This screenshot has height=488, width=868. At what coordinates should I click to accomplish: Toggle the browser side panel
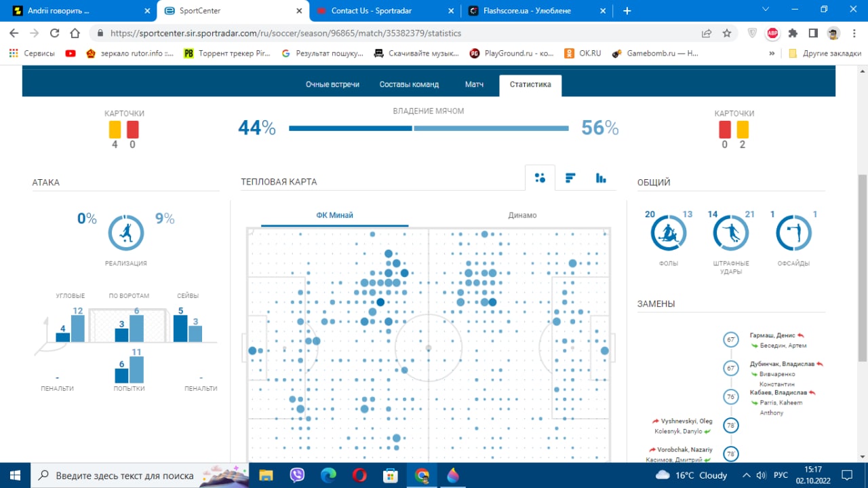[813, 33]
